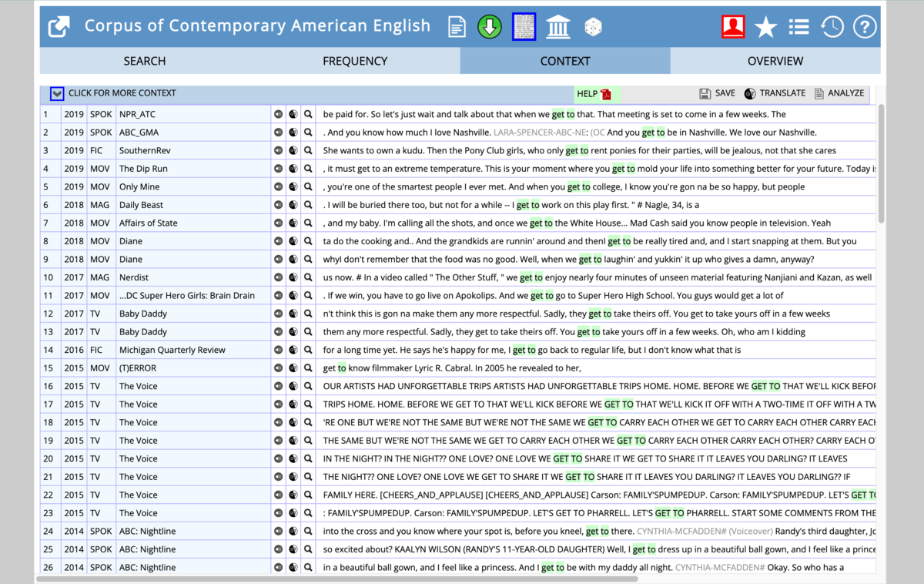Click the audio icon in The Dip Run row
The width and height of the screenshot is (924, 584).
(279, 169)
